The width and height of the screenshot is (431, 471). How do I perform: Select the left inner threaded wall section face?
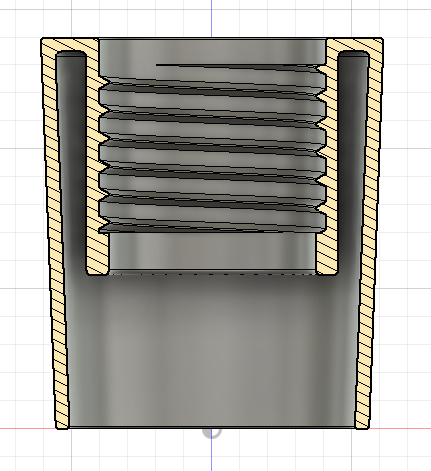94,200
